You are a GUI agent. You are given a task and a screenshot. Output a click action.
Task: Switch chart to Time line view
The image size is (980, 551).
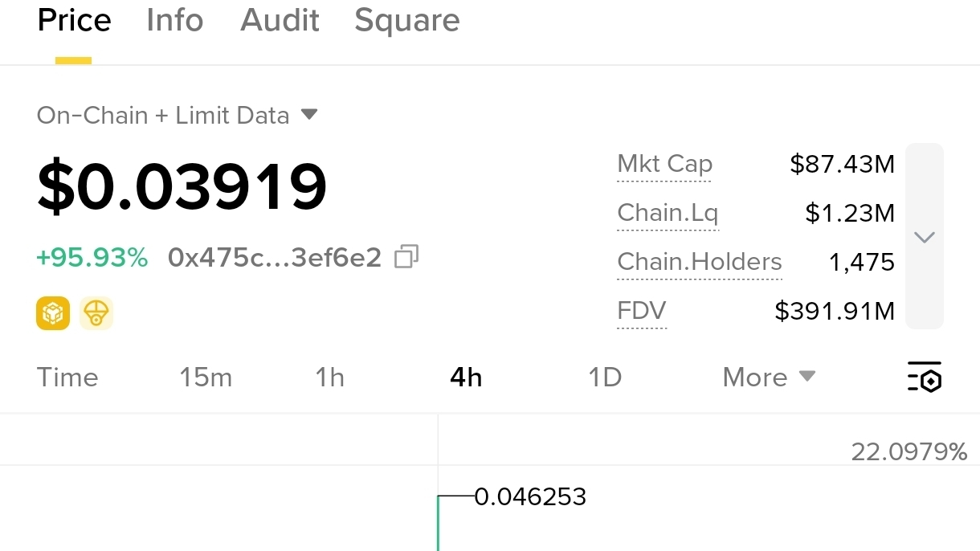pos(67,378)
